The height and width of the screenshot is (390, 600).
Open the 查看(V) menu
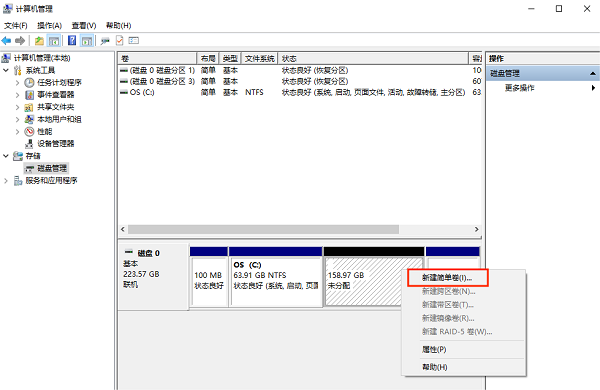point(84,26)
